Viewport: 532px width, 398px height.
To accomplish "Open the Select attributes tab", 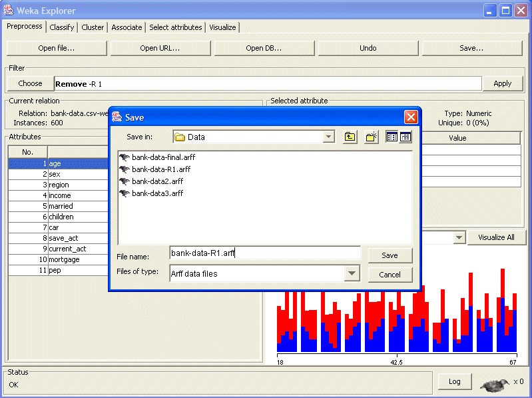I will [175, 27].
